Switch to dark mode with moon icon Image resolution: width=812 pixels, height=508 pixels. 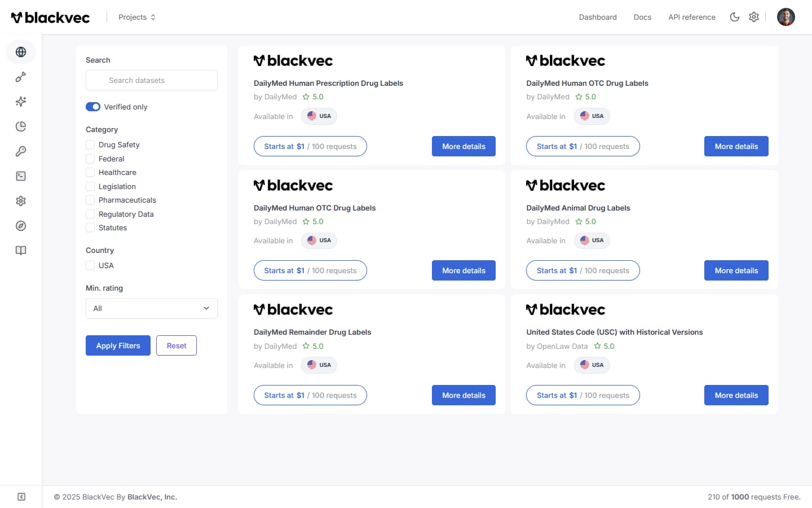[x=735, y=17]
